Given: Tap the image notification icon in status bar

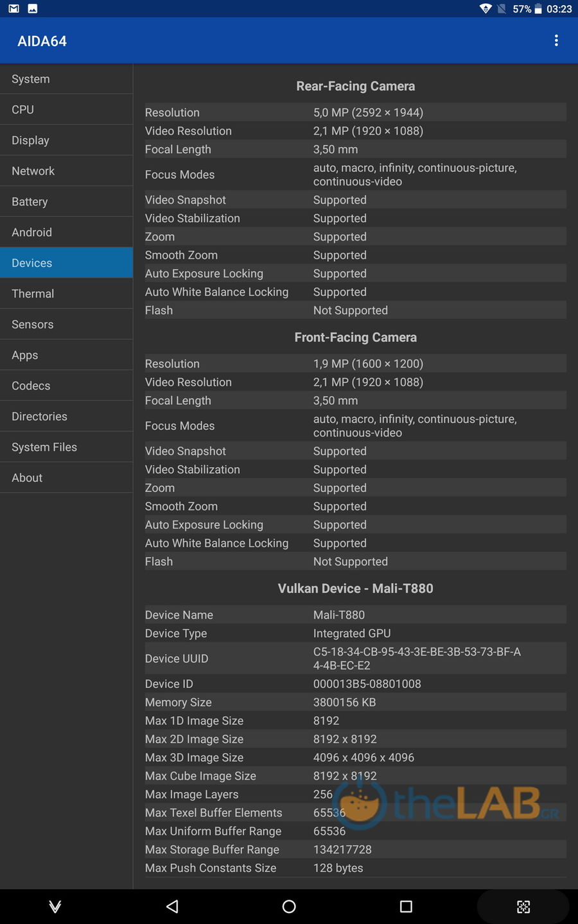Looking at the screenshot, I should (33, 9).
